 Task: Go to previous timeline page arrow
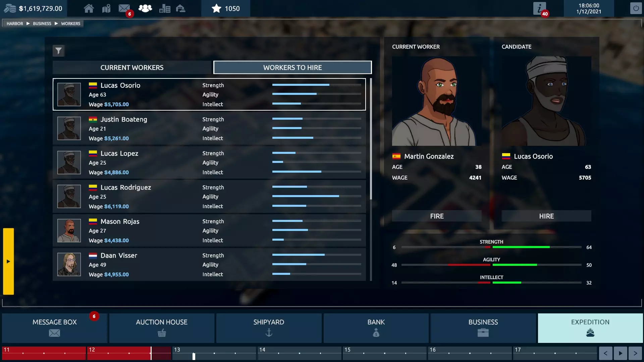coord(605,353)
